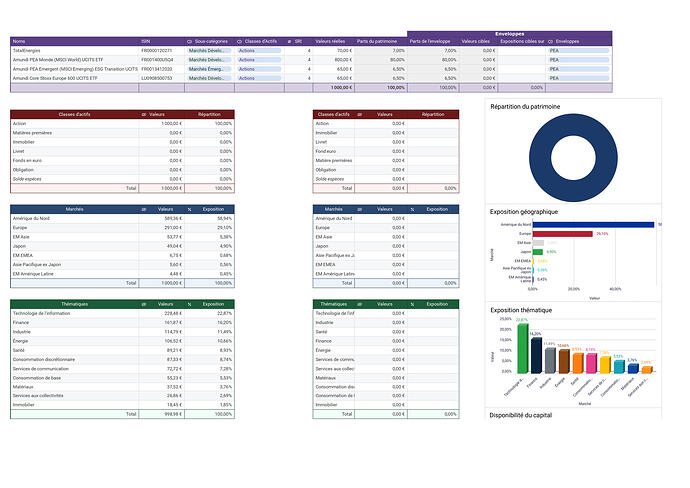Open Actions dropdown in TotalEnergies row
This screenshot has height=488, width=690.
pyautogui.click(x=259, y=51)
